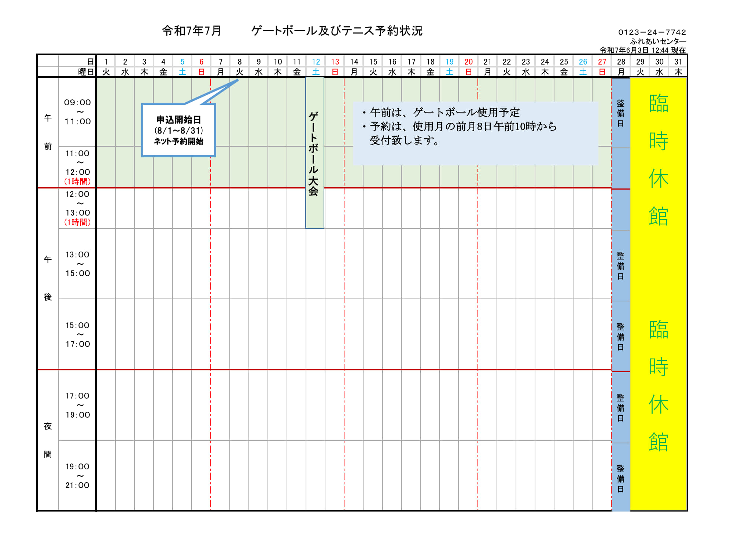Click the 19:00〜21:00 time slot label
This screenshot has height=535, width=756.
(x=77, y=476)
